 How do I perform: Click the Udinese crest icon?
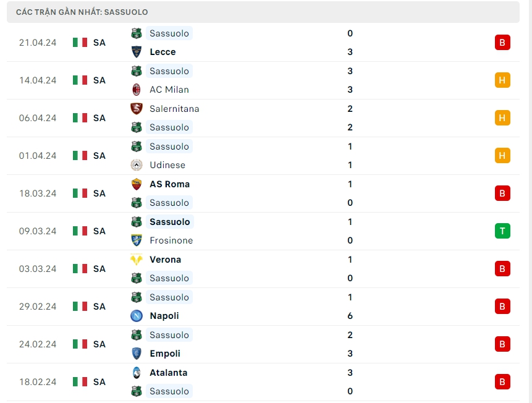[137, 165]
